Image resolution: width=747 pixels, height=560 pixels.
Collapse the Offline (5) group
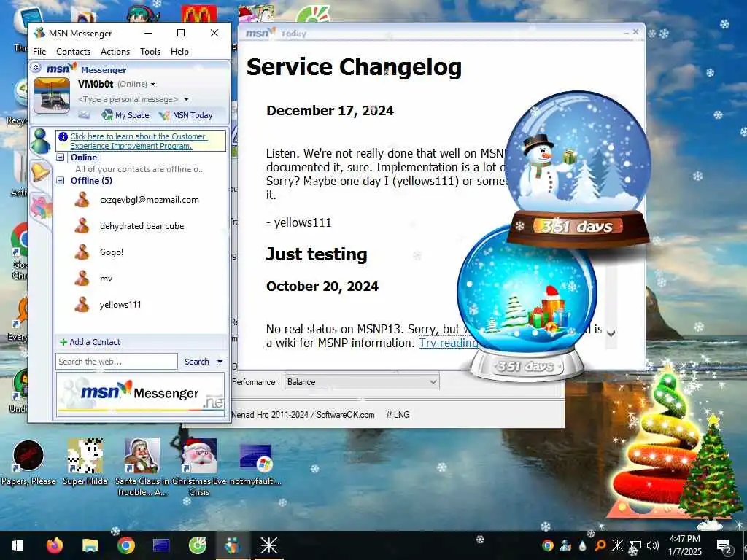tap(61, 181)
